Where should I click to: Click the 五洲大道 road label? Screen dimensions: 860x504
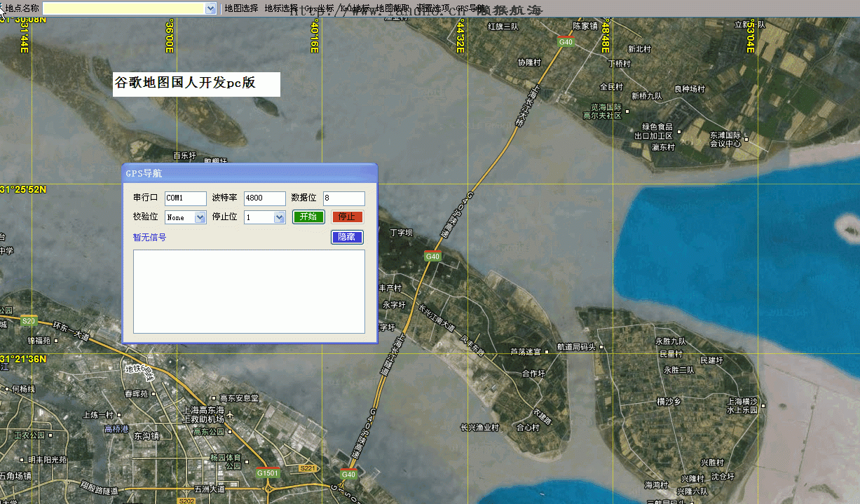(x=210, y=489)
